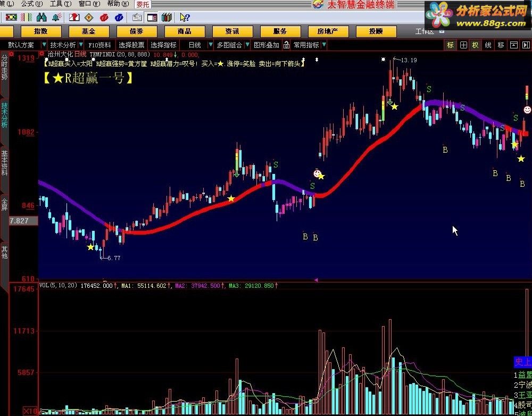
Task: Toggle the 线 drawing button
Action: pos(488,45)
